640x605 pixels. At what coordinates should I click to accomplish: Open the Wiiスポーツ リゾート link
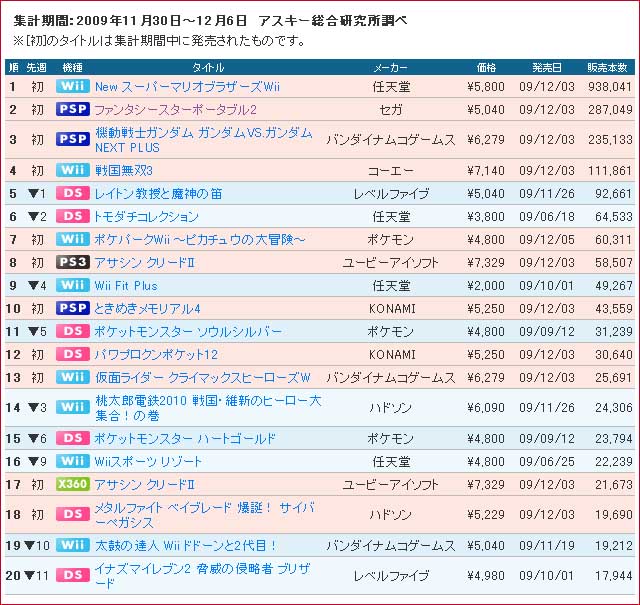[148, 462]
